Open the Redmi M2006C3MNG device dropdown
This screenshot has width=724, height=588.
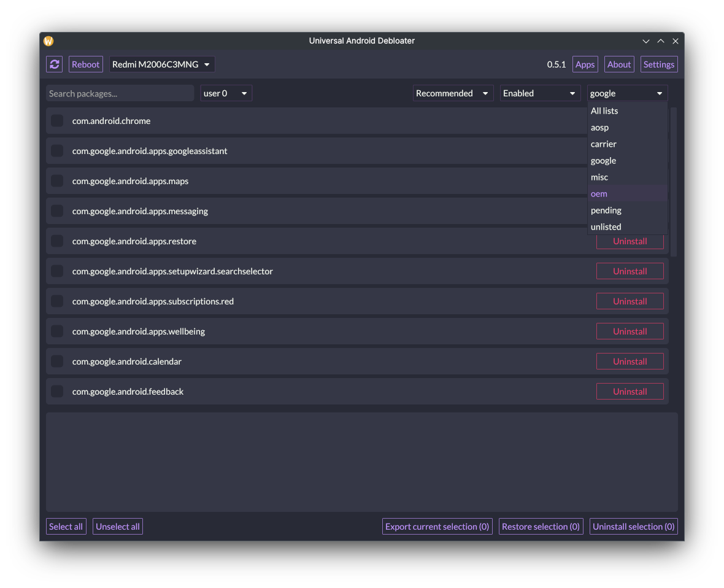pyautogui.click(x=162, y=64)
